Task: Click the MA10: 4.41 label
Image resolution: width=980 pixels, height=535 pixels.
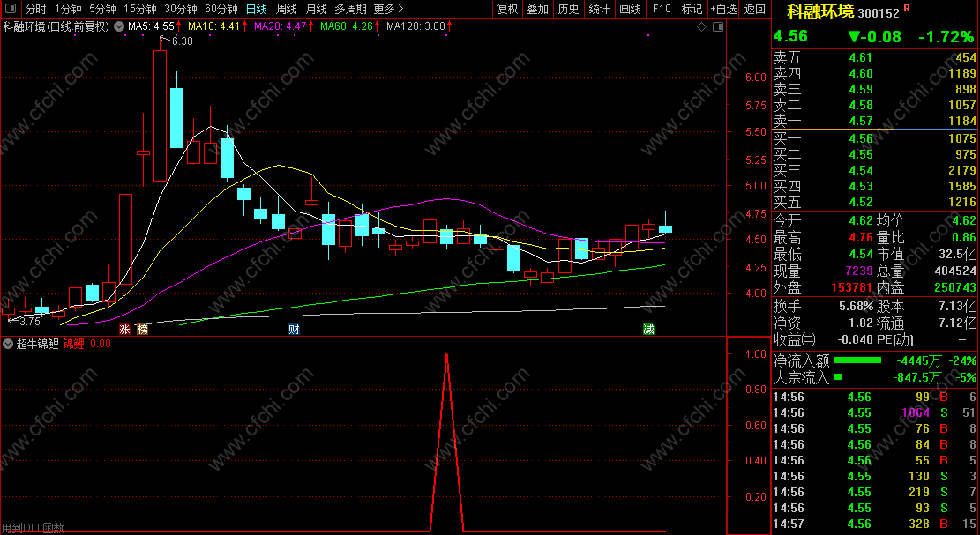Action: click(213, 26)
